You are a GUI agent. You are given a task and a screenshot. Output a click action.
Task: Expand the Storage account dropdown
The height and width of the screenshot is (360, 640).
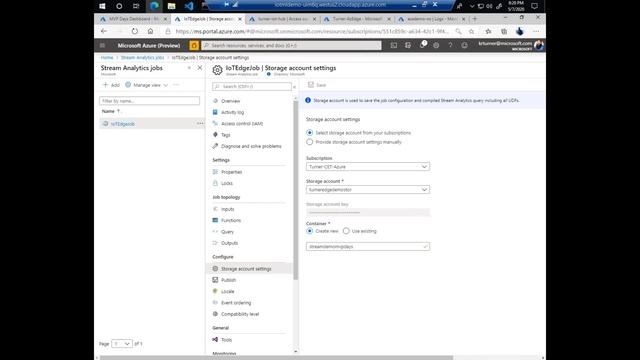[x=368, y=190]
